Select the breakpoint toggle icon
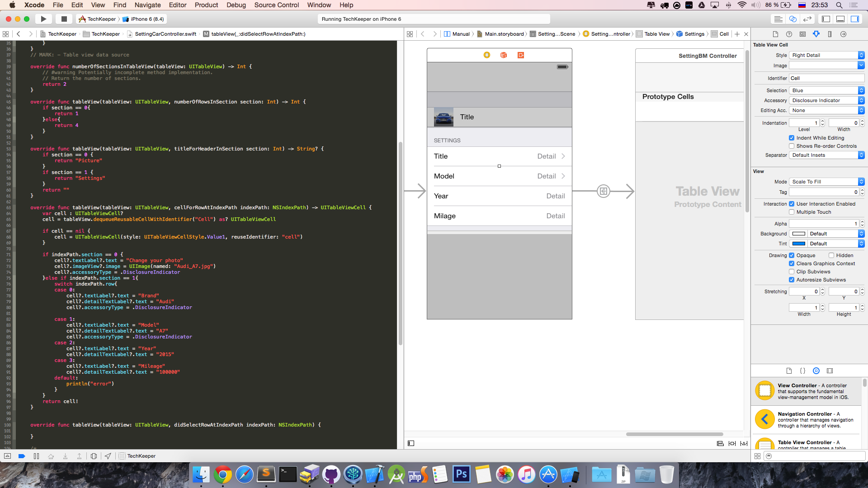868x488 pixels. (21, 456)
